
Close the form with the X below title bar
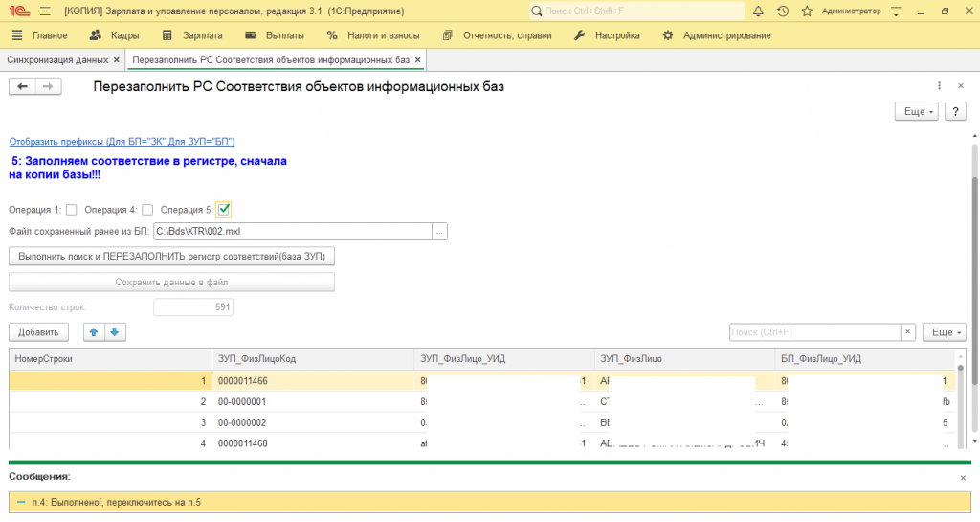(961, 85)
